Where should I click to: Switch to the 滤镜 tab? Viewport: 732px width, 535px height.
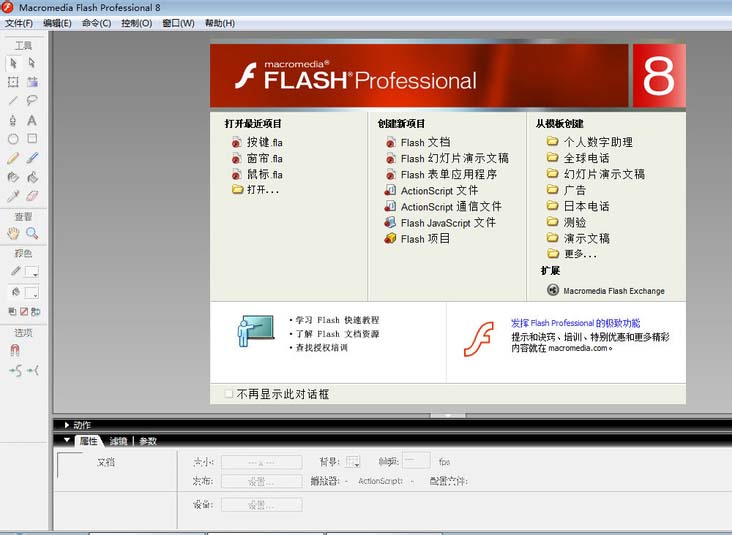coord(118,441)
